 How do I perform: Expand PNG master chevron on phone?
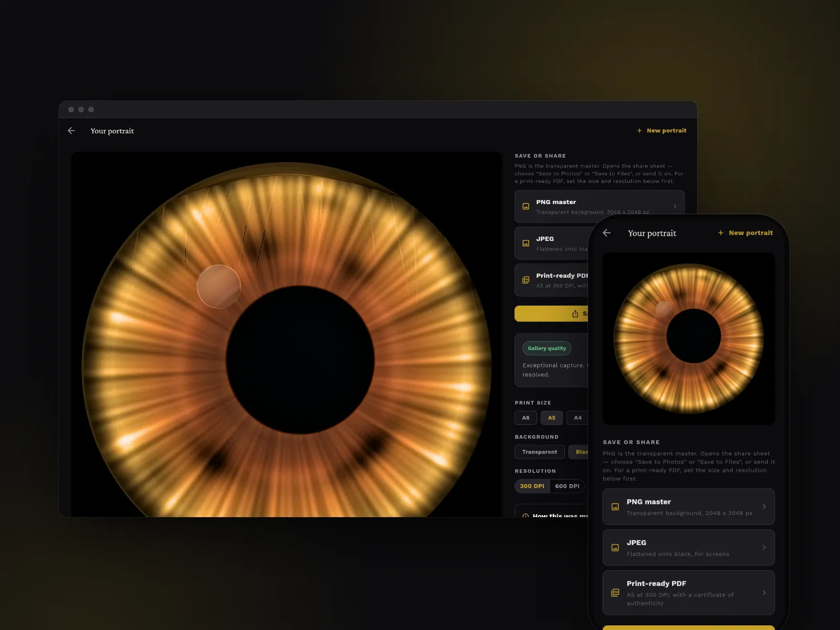click(x=764, y=507)
